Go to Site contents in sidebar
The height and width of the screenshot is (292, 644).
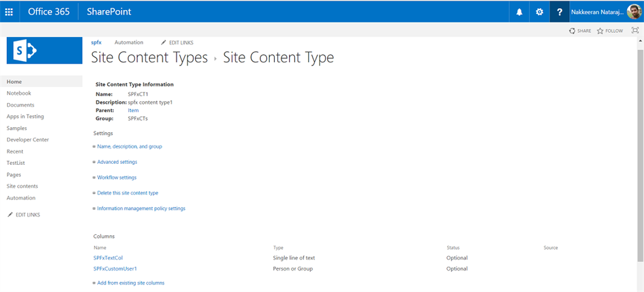[23, 186]
